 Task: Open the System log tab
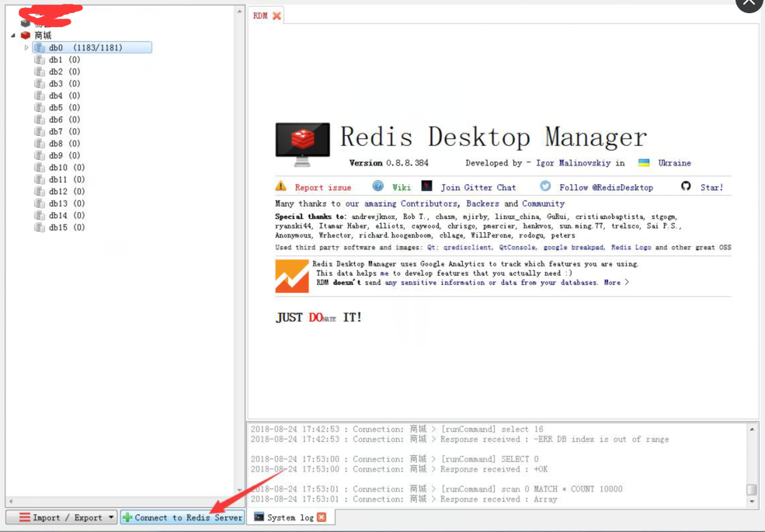[290, 517]
